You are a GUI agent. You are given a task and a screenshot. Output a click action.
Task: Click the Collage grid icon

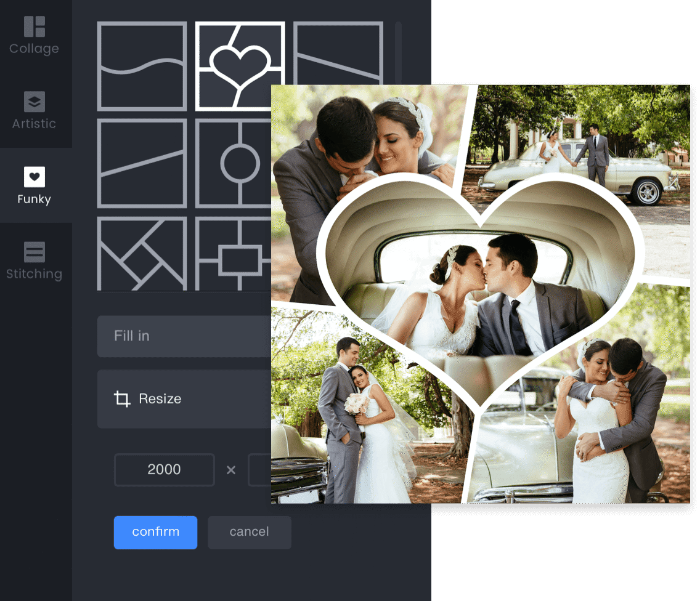click(x=35, y=26)
